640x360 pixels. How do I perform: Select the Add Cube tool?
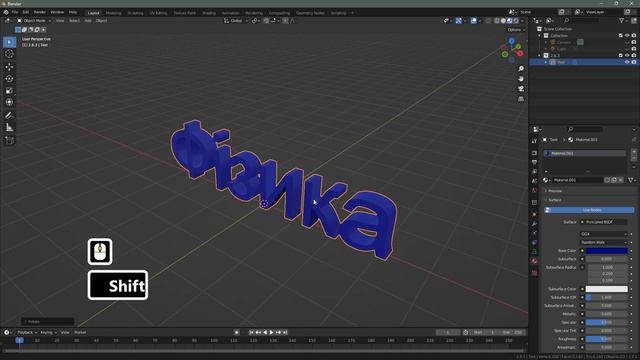tap(9, 140)
